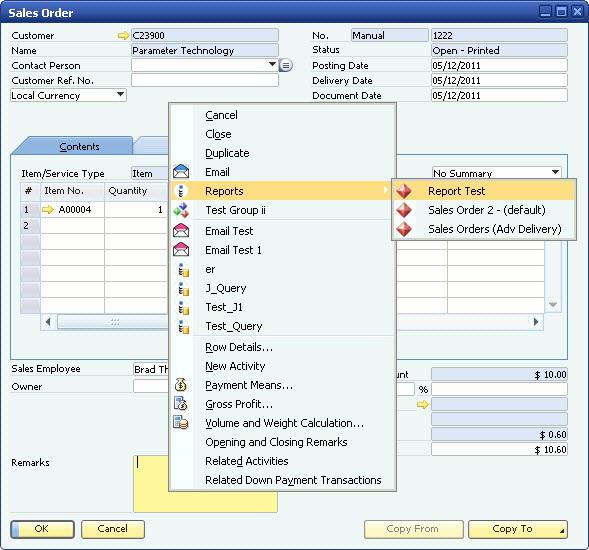Click the Volume and Weight Calculation icon

pos(181,422)
